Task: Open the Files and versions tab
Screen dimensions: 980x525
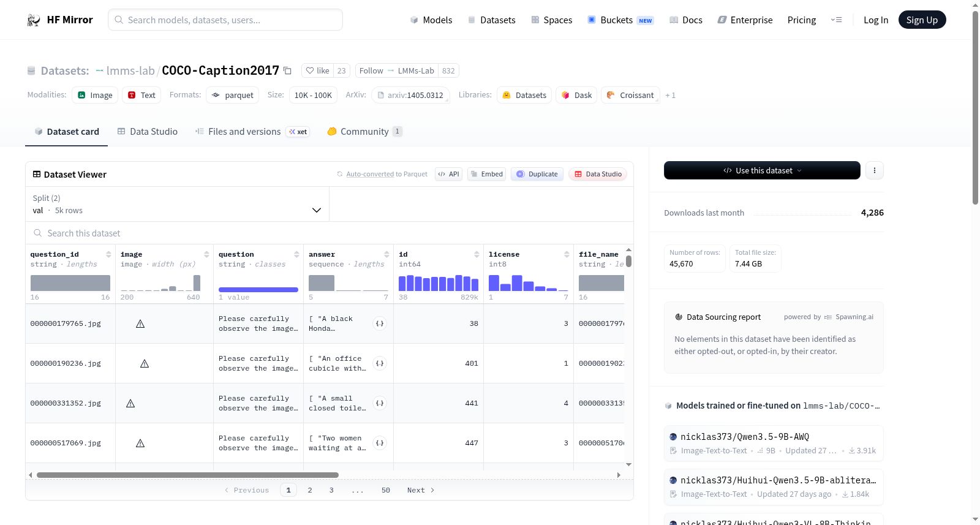Action: [252, 132]
